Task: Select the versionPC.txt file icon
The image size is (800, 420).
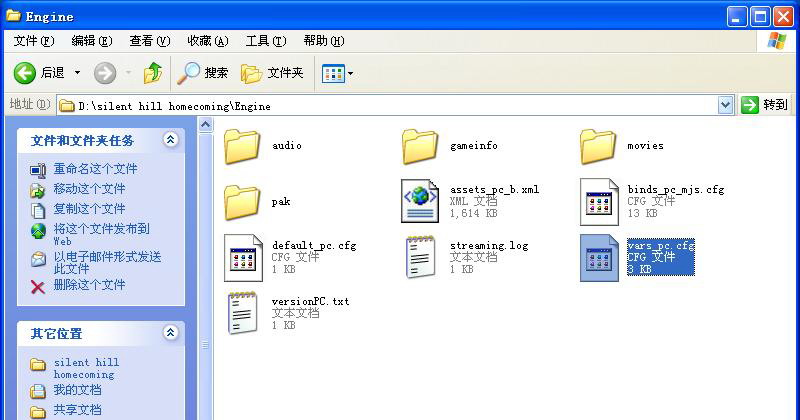Action: (x=242, y=312)
